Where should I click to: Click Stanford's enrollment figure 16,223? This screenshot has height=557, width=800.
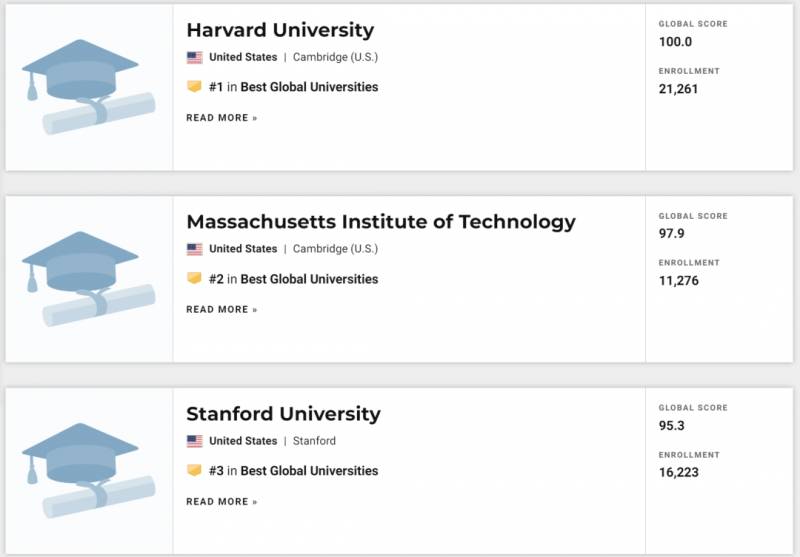(x=679, y=473)
